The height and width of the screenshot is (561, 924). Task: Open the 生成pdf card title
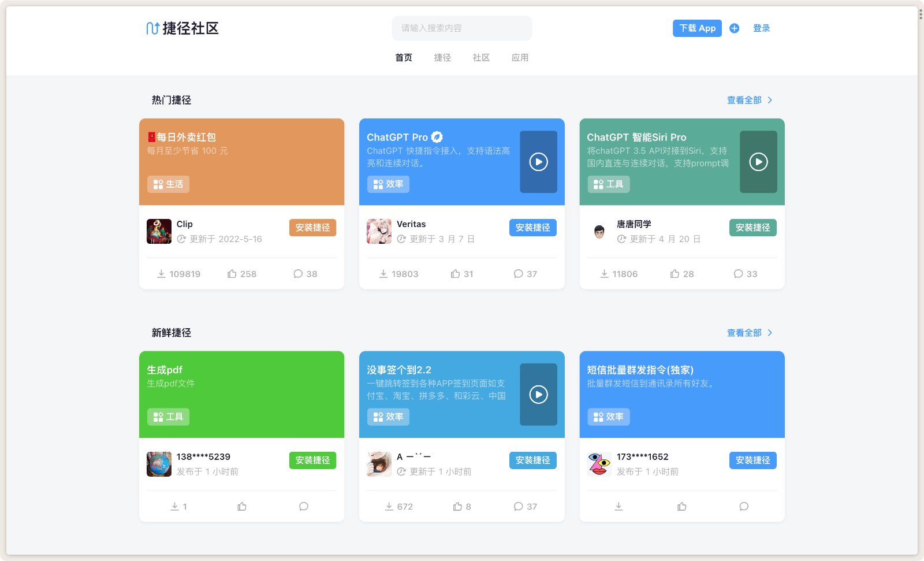pyautogui.click(x=165, y=370)
